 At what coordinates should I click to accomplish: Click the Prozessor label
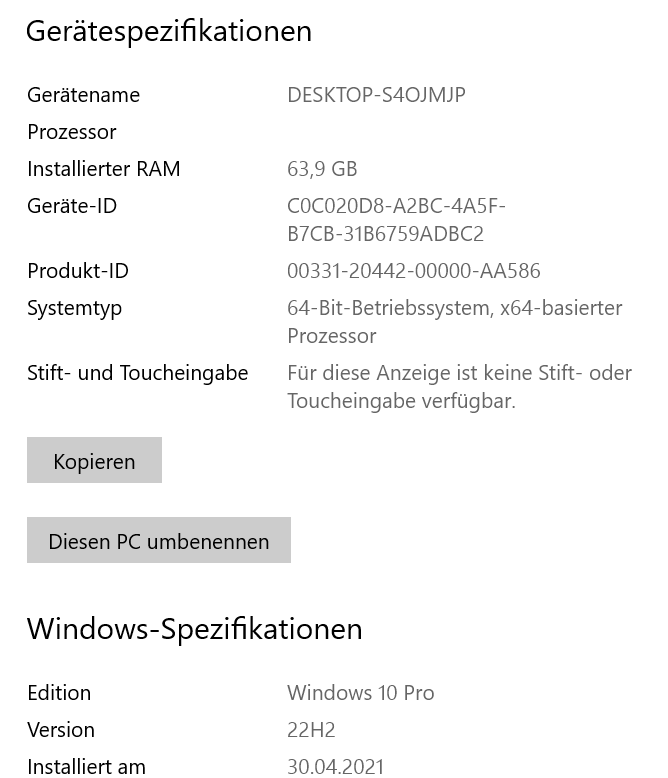72,132
